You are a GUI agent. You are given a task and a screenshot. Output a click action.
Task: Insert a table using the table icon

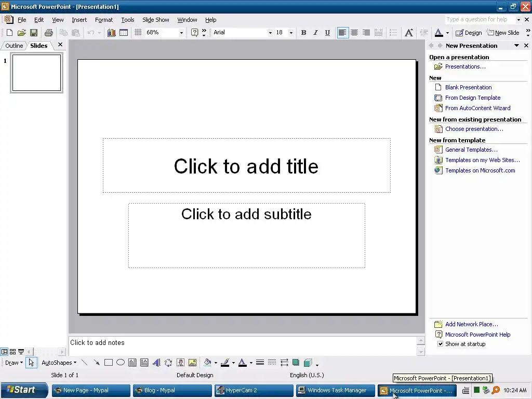pyautogui.click(x=124, y=33)
